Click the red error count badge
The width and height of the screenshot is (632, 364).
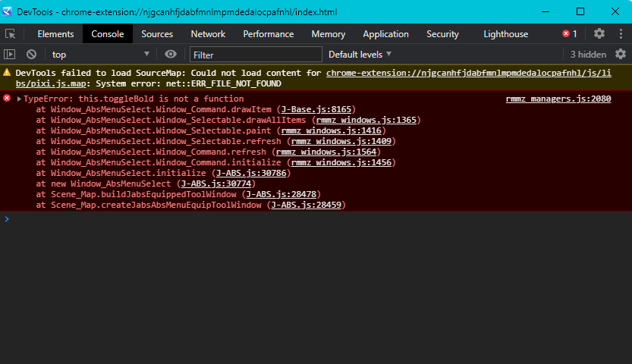[570, 34]
